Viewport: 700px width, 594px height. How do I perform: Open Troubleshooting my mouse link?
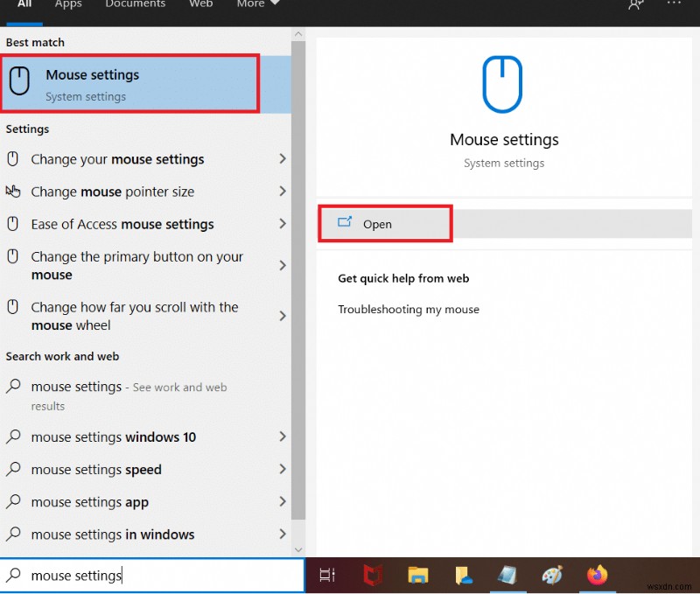pos(409,309)
